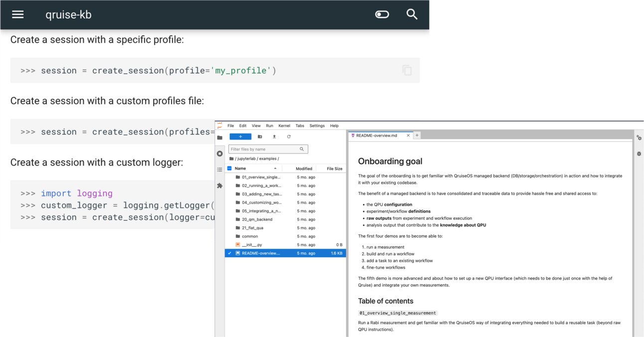
Task: Copy the create_session profile code snippet
Action: (407, 70)
